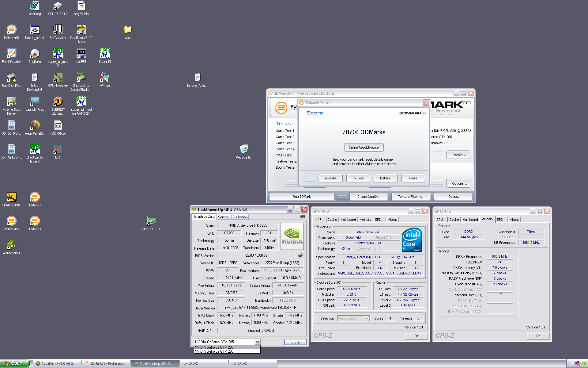588x368 pixels.
Task: Click DRAM Frequency 880.2 MHz value
Action: point(500,256)
